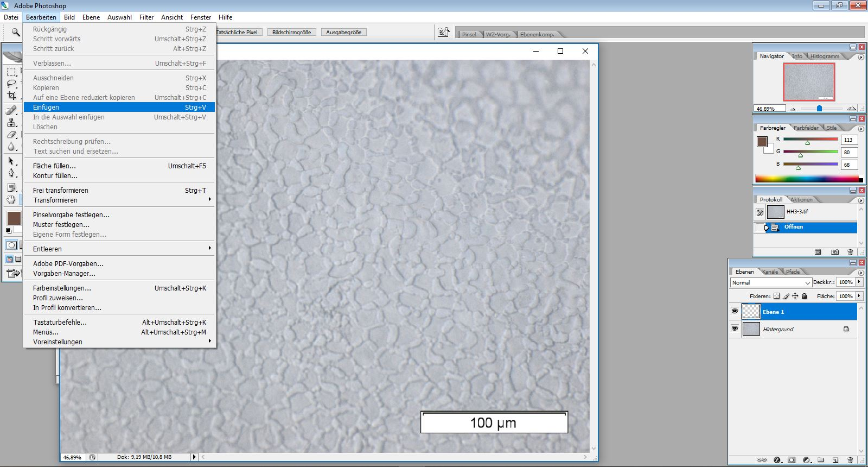
Task: Pick the Healing Brush tool
Action: click(11, 111)
